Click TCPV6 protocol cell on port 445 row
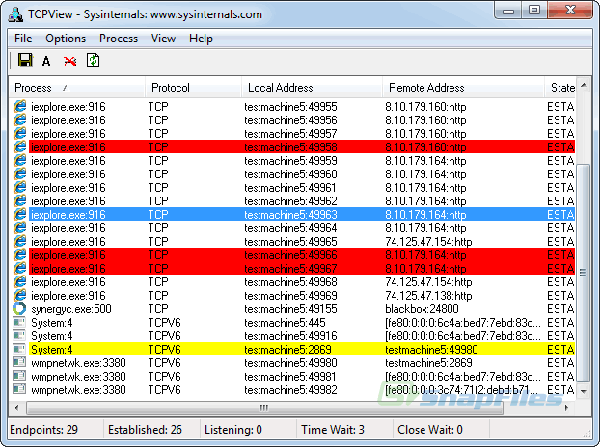Screen dimensions: 600x447 (164, 322)
